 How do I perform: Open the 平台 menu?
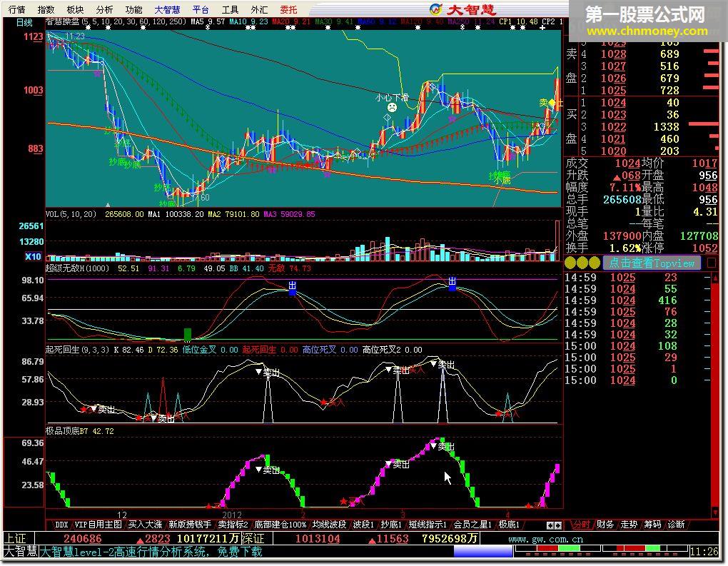(201, 9)
